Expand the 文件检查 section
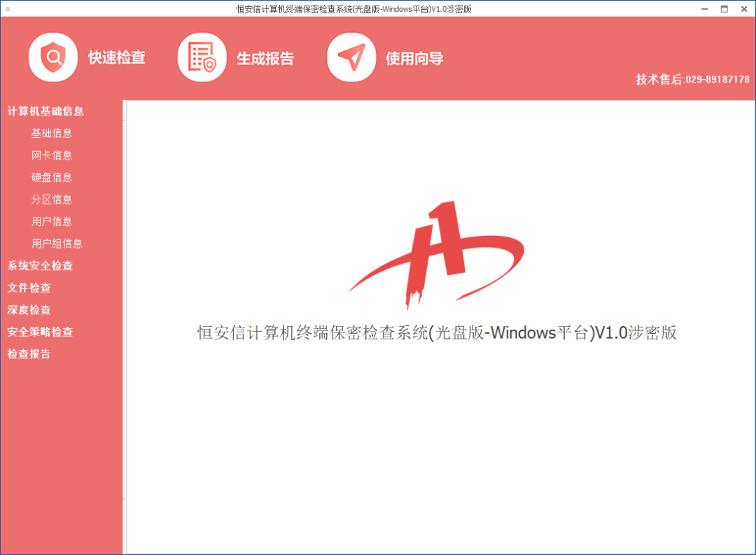Viewport: 756px width, 555px height. (x=29, y=288)
